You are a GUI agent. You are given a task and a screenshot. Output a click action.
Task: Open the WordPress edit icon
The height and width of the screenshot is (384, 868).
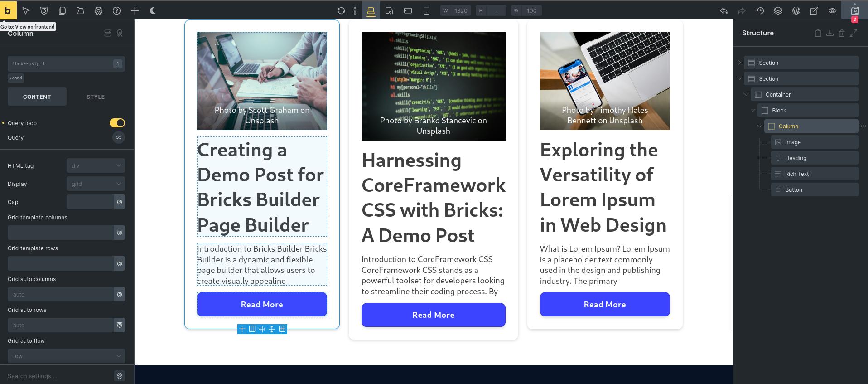(796, 11)
